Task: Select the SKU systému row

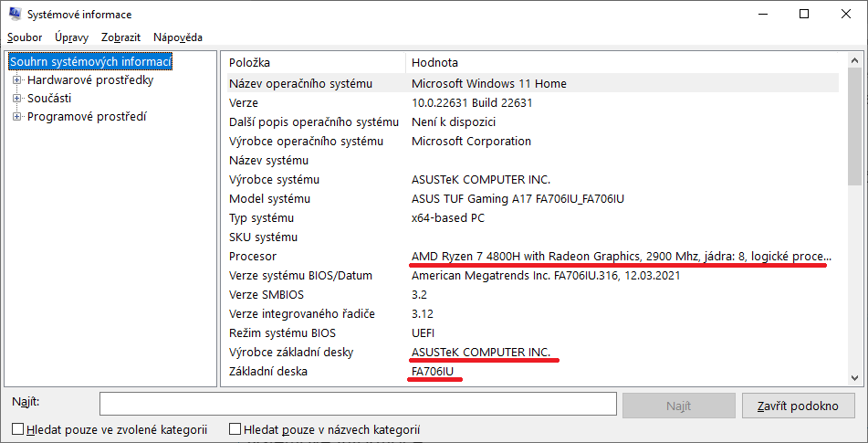Action: 532,237
